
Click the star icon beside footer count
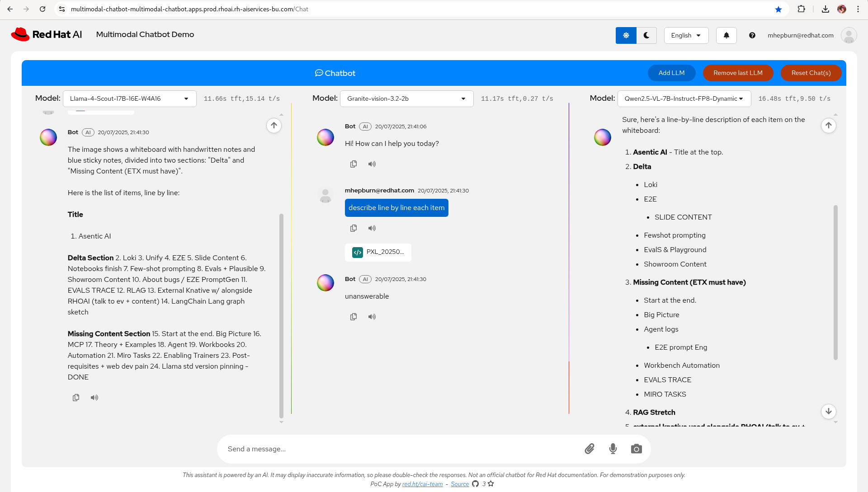[x=491, y=484]
